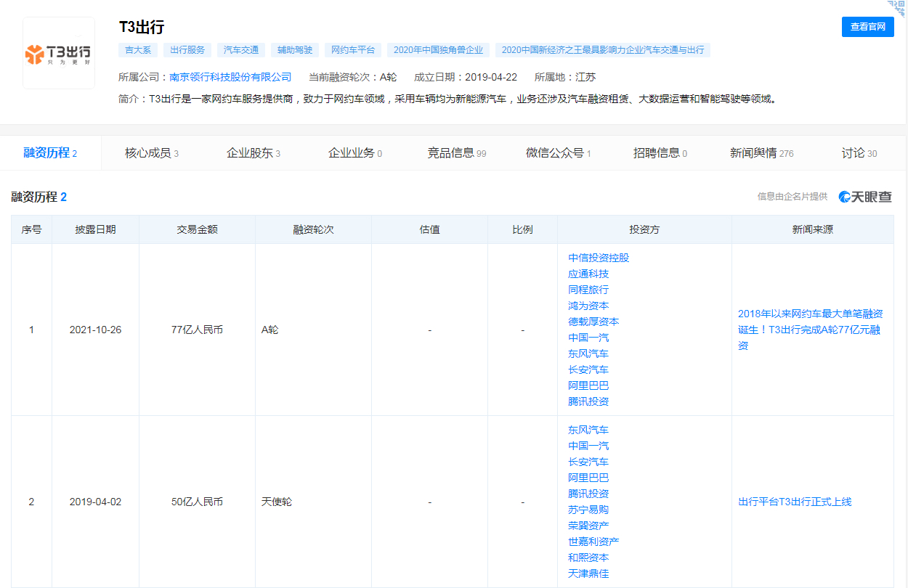Image resolution: width=908 pixels, height=588 pixels.
Task: Select the 2020中国新经济之王 influence tag
Action: [603, 50]
